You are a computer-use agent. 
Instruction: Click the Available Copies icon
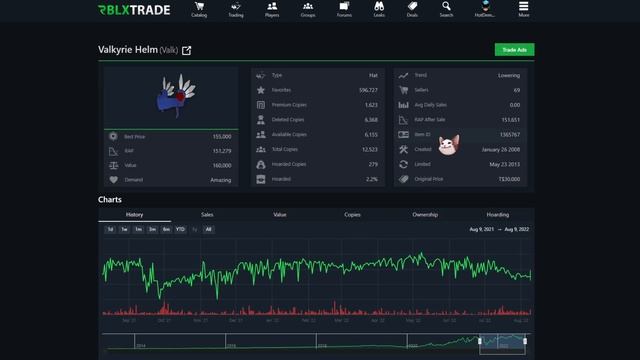[261, 134]
